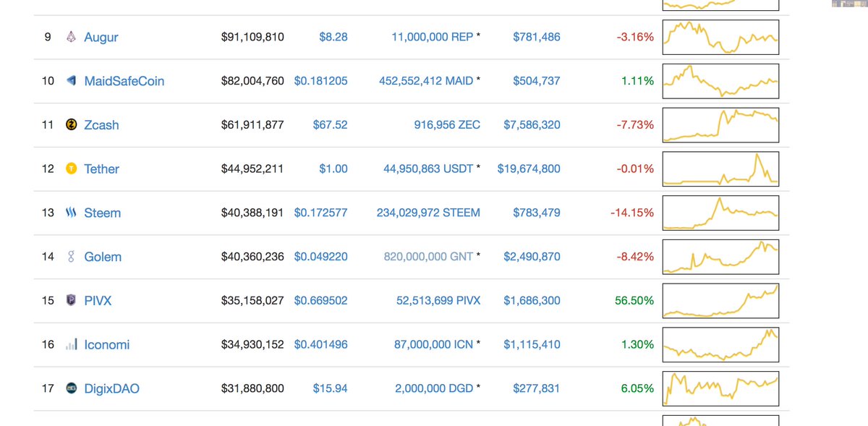Click Iconomi price $0.401496

click(x=320, y=344)
